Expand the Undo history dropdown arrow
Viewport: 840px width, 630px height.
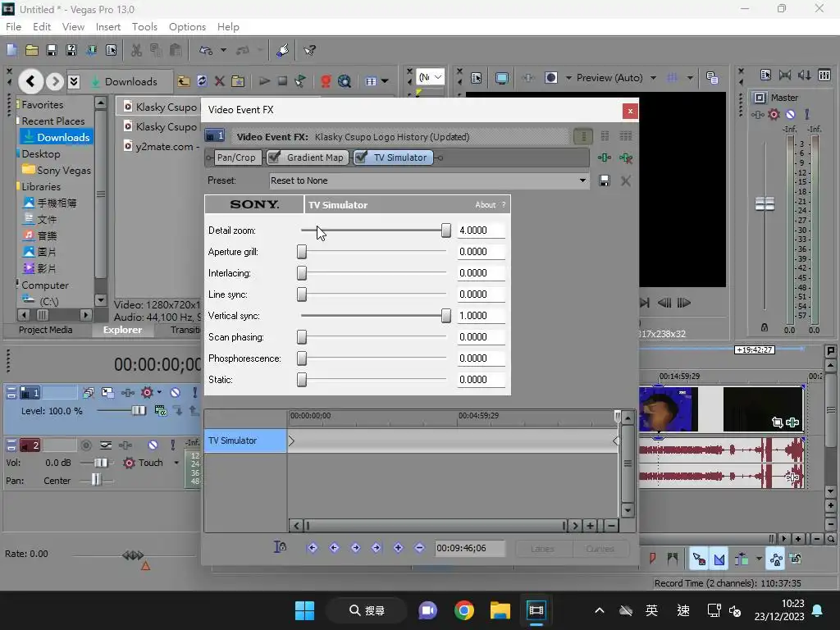coord(223,50)
